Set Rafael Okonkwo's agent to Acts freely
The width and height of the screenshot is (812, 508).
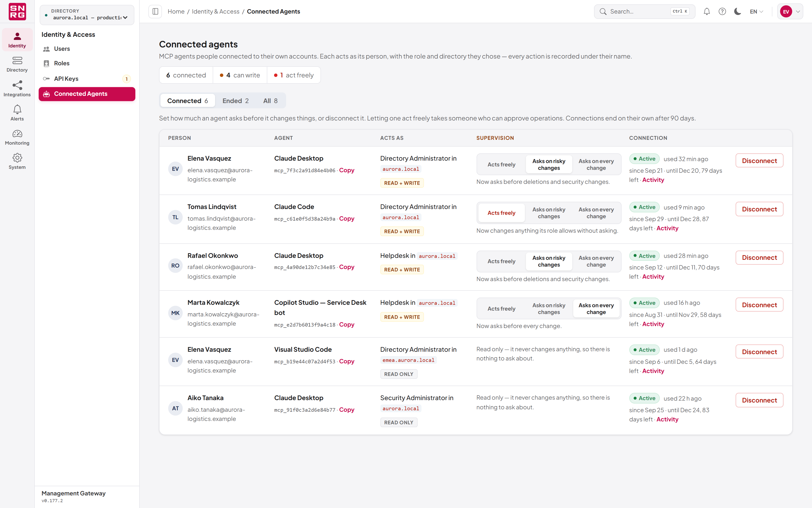click(x=501, y=261)
